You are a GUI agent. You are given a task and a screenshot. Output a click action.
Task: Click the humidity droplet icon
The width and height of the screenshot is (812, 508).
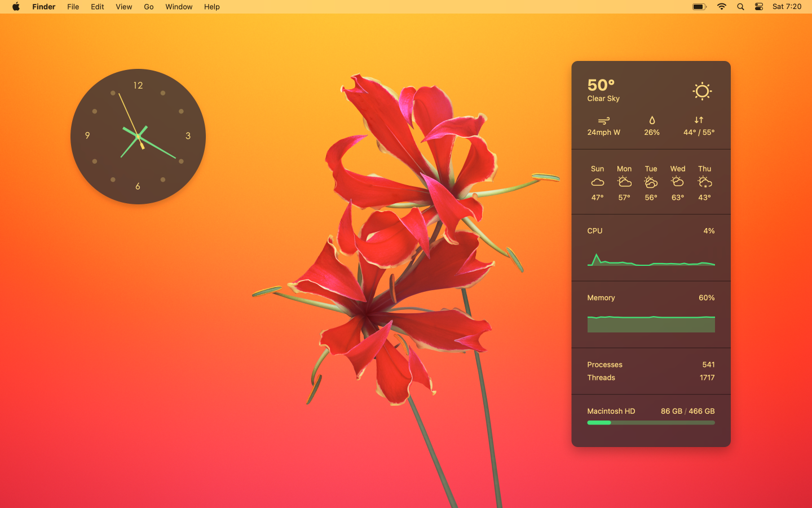click(652, 120)
